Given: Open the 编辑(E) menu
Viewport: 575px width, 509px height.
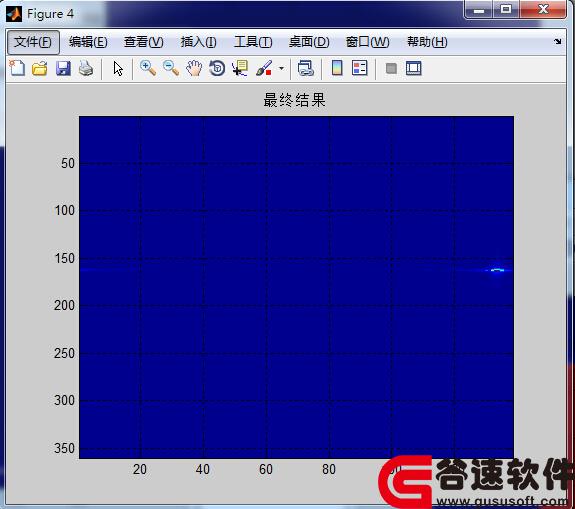Looking at the screenshot, I should tap(88, 42).
